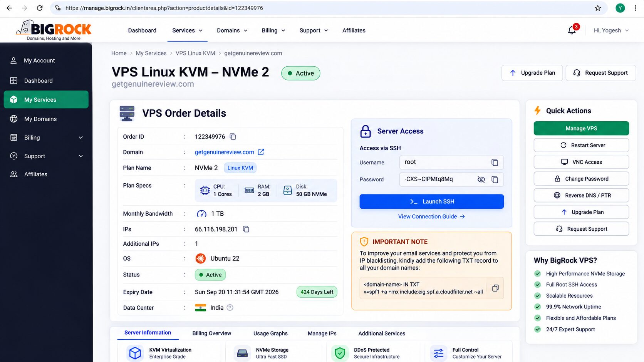This screenshot has width=644, height=362.
Task: Click the Launch SSH button
Action: click(x=431, y=201)
